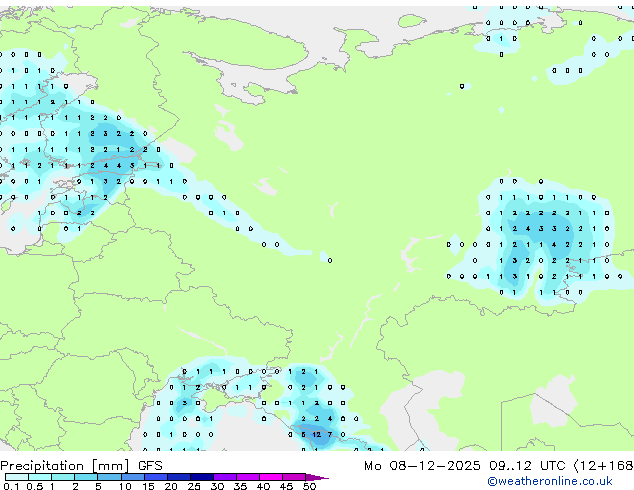This screenshot has height=490, width=634.
Task: Click the purple swatch between 30 and 35
Action: coord(225,477)
